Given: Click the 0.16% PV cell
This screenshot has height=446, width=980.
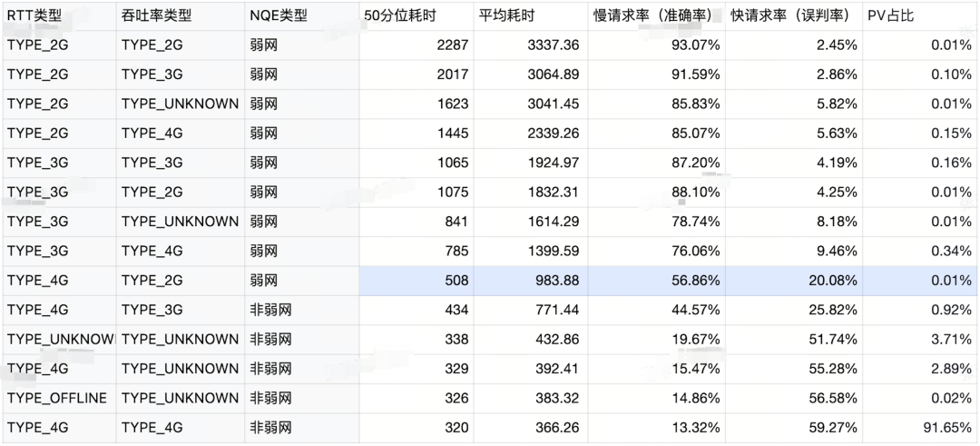Looking at the screenshot, I should 920,163.
